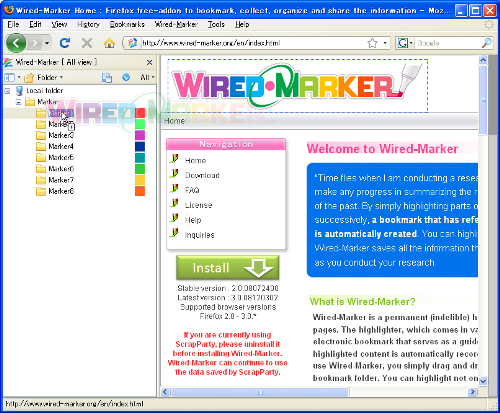
Task: Open the back/forward history dropdown
Action: pyautogui.click(x=47, y=43)
